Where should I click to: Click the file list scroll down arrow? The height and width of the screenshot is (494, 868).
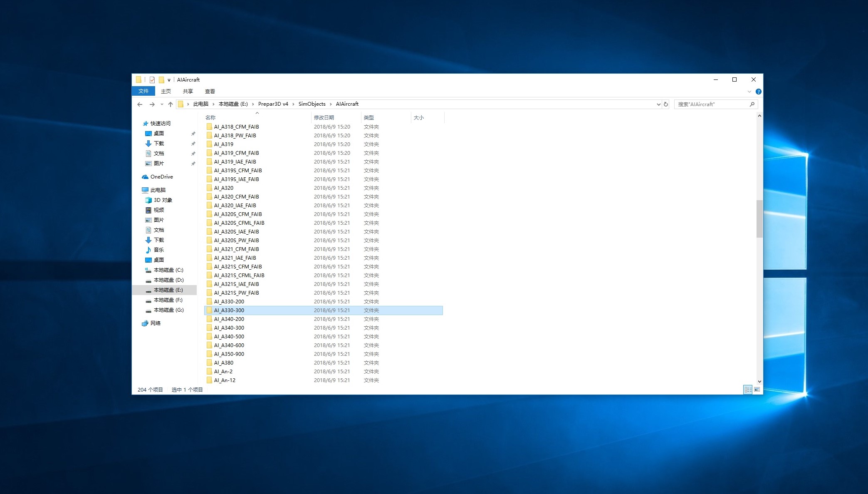tap(759, 381)
